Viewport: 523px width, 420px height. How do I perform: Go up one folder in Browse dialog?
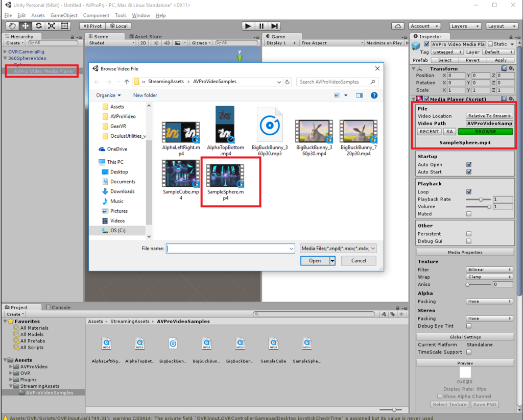point(127,82)
